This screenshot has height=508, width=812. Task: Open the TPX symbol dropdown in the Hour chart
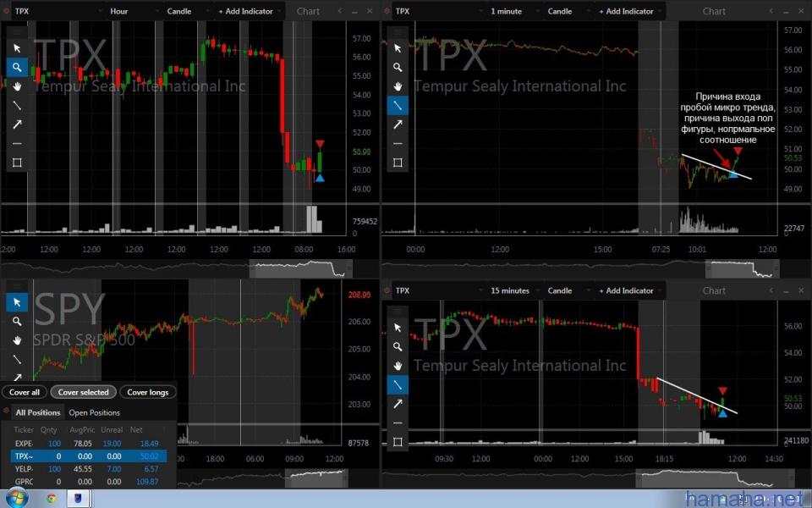click(58, 11)
